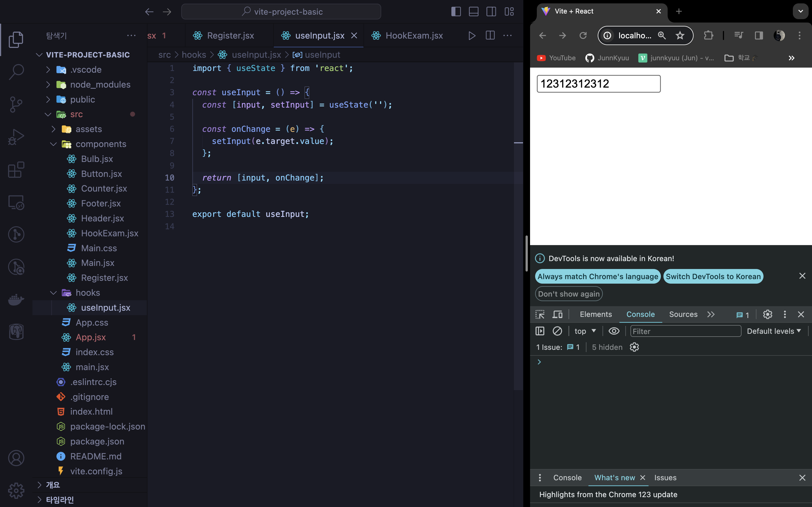The width and height of the screenshot is (812, 507).
Task: Split the editor to the right
Action: 490,35
